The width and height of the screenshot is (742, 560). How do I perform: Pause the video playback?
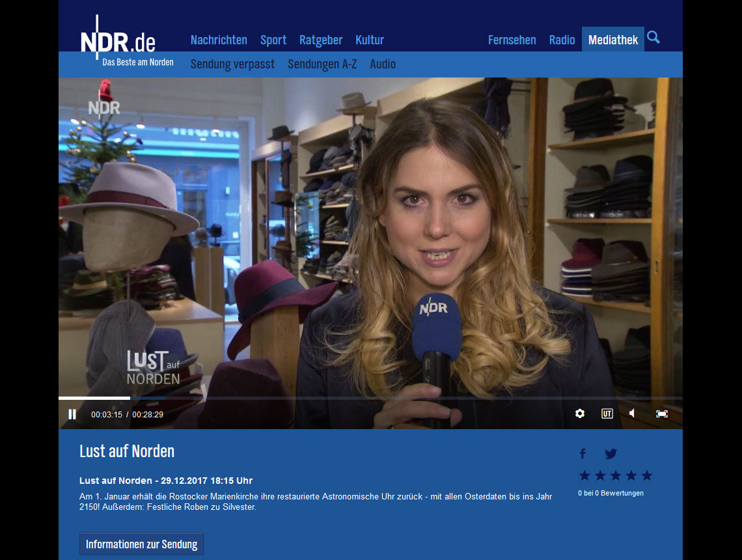(x=72, y=414)
